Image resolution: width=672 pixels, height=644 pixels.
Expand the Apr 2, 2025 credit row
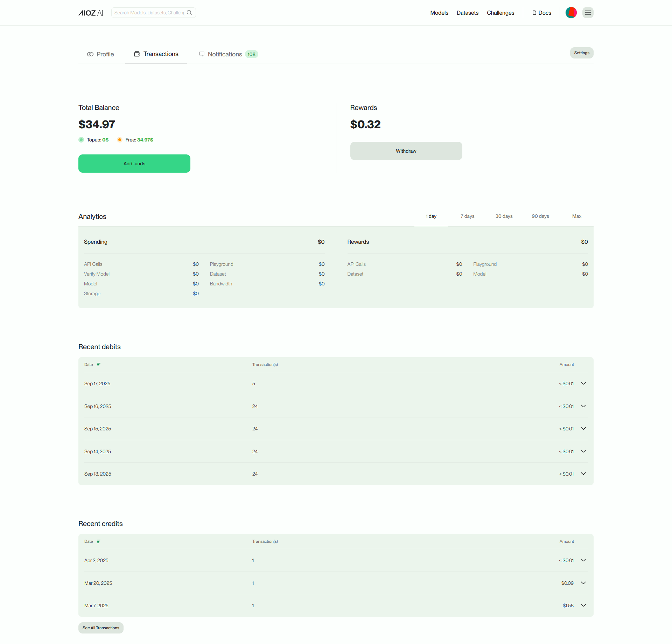point(583,560)
